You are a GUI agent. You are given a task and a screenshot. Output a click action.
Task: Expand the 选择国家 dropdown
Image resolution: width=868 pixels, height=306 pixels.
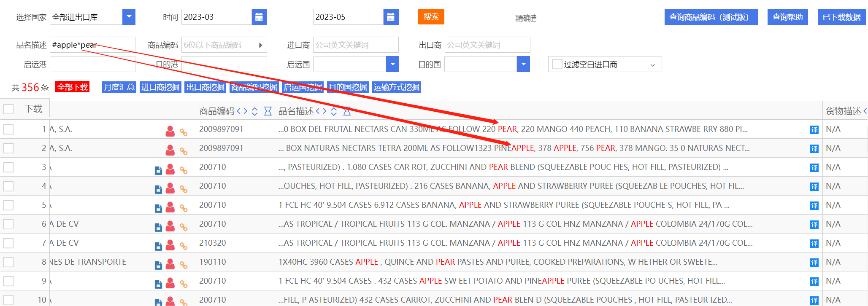(129, 17)
